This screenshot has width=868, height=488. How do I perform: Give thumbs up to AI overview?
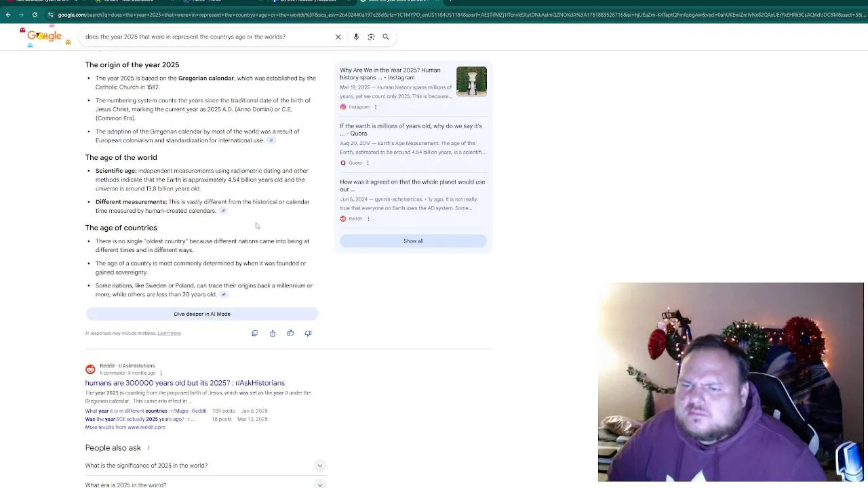pyautogui.click(x=290, y=333)
